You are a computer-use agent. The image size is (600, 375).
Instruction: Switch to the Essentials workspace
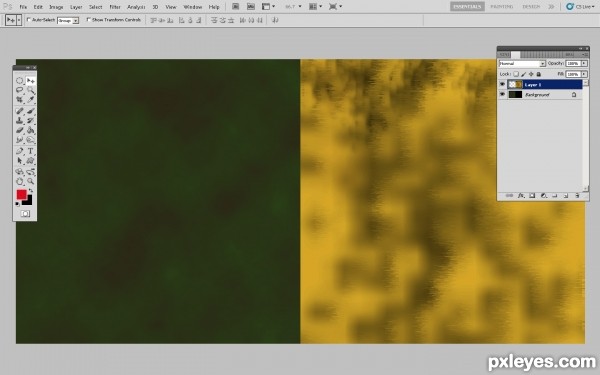click(x=467, y=7)
